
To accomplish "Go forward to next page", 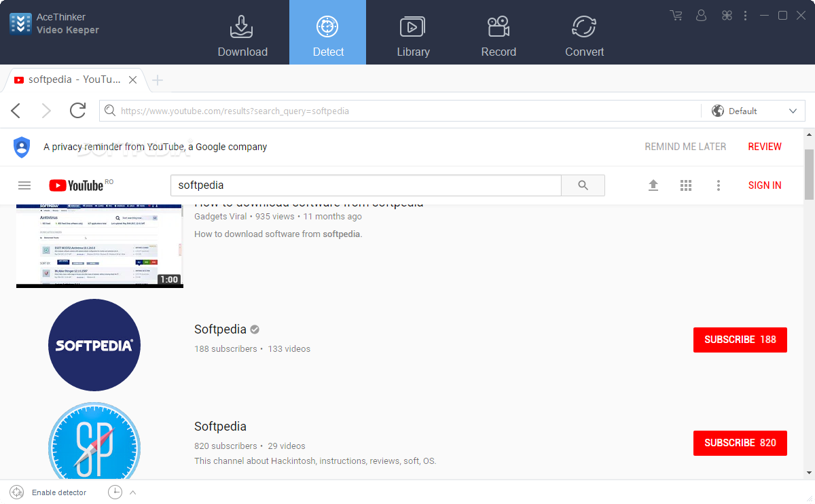I will (46, 111).
